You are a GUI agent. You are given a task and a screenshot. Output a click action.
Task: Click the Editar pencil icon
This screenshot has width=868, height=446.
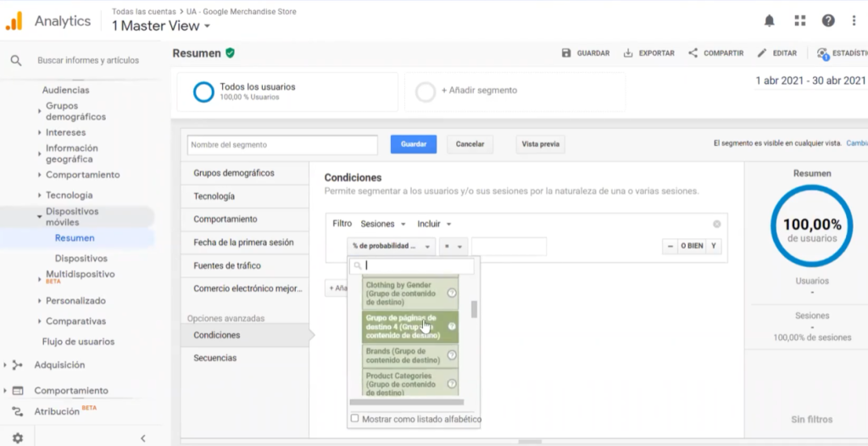tap(762, 53)
